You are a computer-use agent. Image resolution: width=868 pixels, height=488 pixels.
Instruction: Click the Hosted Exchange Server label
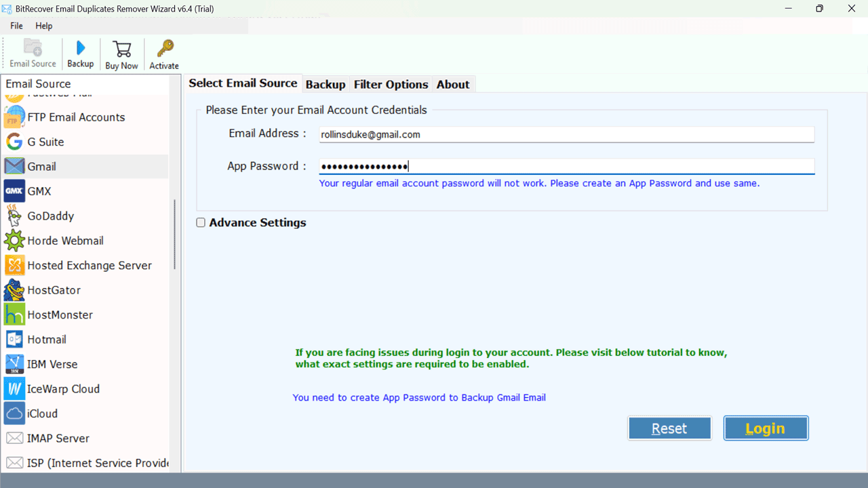point(90,265)
